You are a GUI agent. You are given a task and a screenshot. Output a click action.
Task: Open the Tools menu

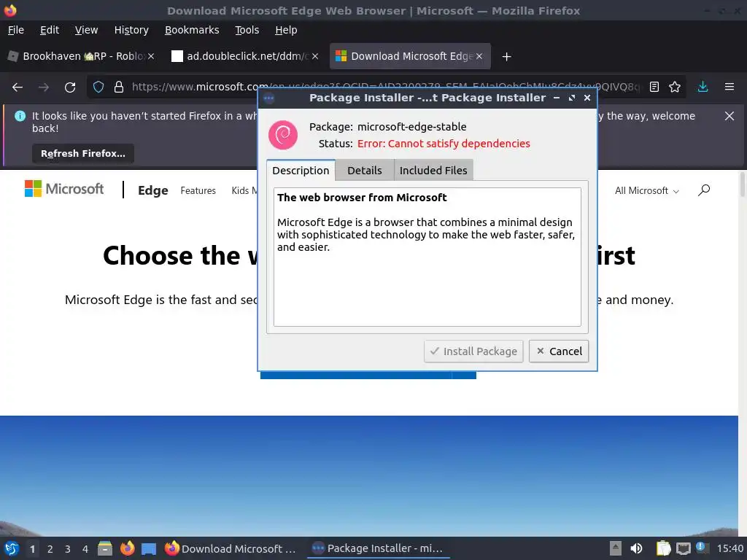click(x=247, y=30)
